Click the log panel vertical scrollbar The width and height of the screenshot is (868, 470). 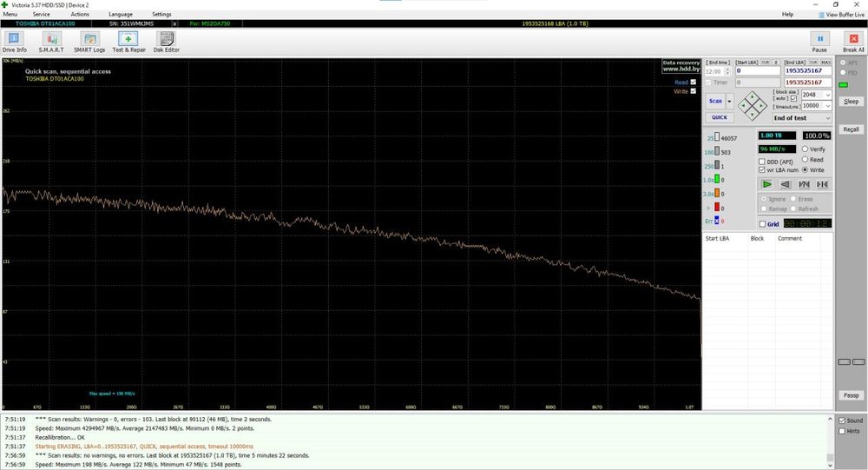click(831, 440)
